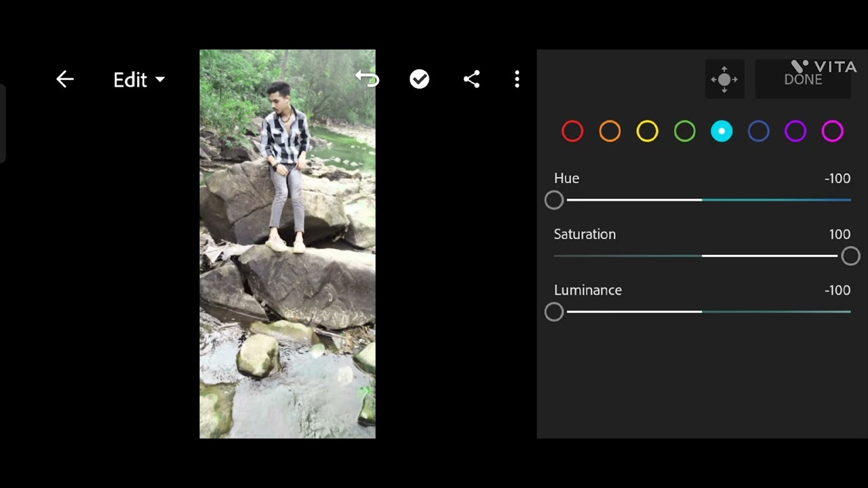868x488 pixels.
Task: Select the aqua color channel
Action: point(722,131)
